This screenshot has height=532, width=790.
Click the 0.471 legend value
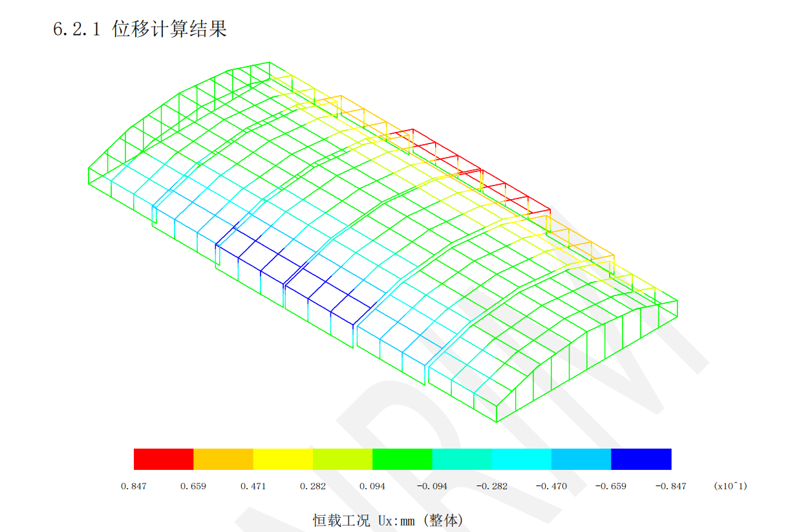[253, 486]
